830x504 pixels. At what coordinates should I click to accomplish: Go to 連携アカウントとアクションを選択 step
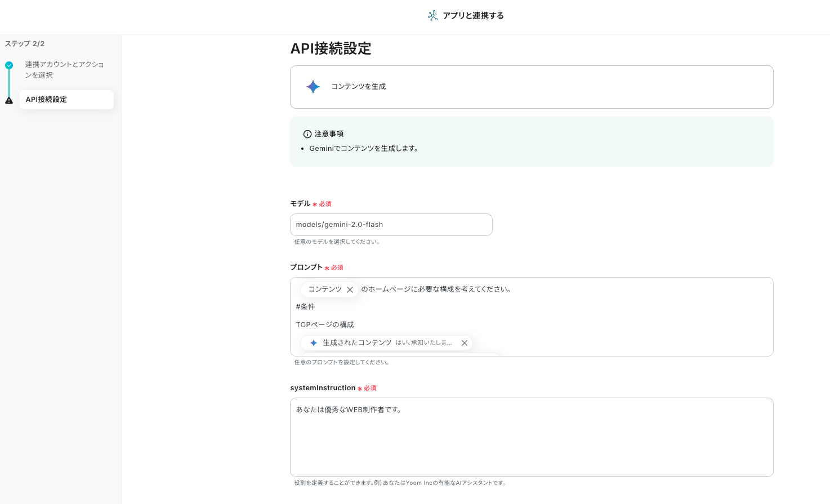(64, 70)
